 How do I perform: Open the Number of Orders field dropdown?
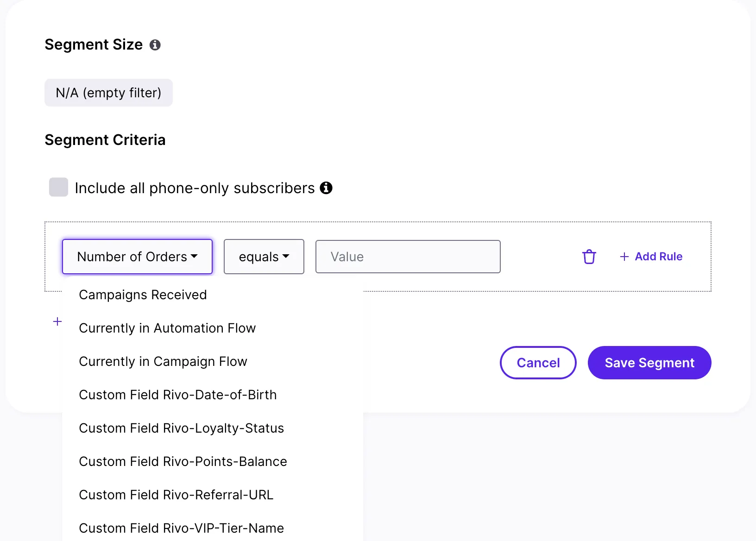pos(137,257)
